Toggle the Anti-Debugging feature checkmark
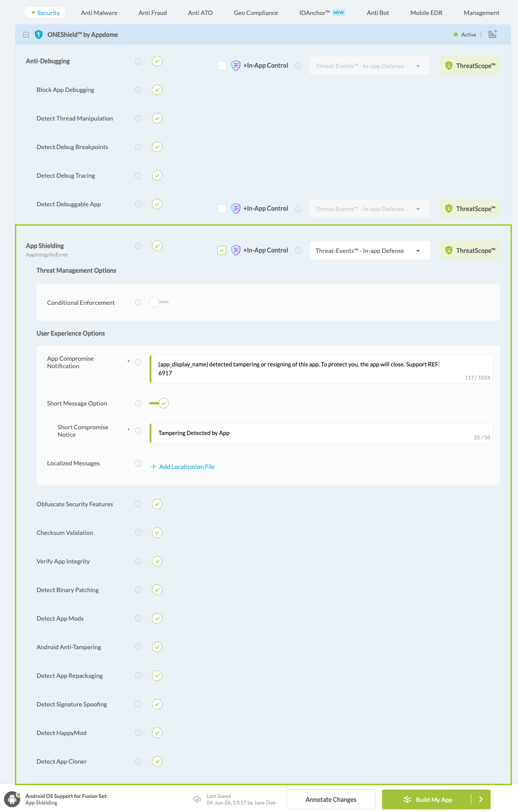 point(157,61)
